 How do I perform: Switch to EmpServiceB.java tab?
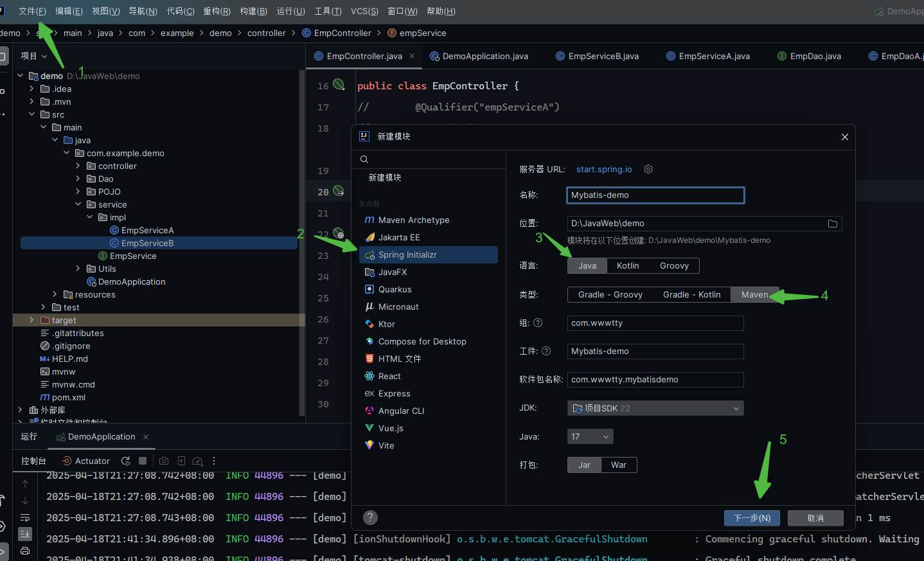(597, 56)
